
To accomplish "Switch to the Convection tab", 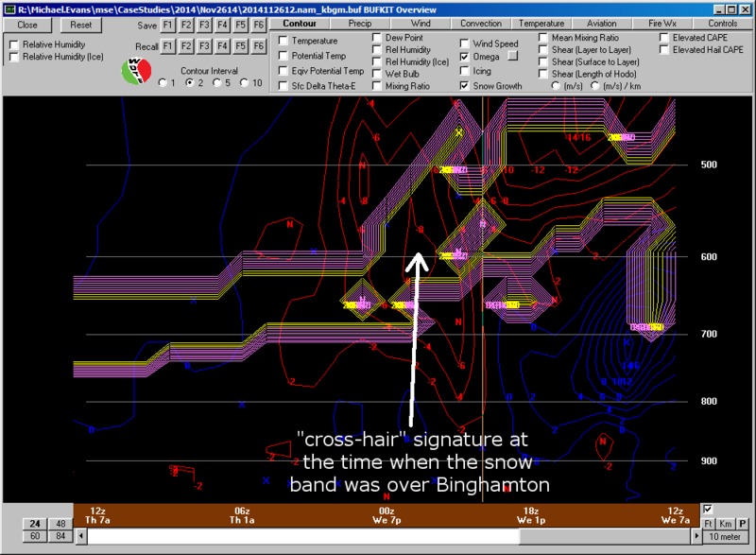I will tap(481, 23).
